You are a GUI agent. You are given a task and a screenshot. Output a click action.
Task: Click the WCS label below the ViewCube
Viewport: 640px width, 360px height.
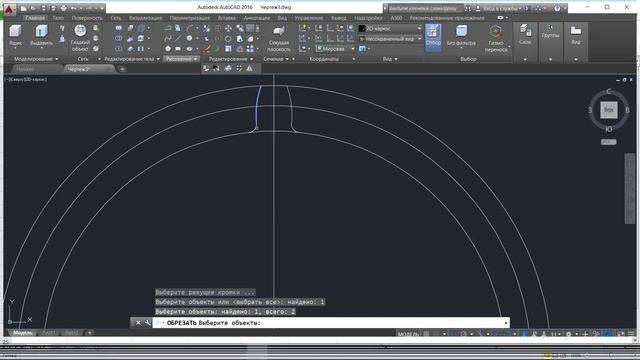point(609,142)
